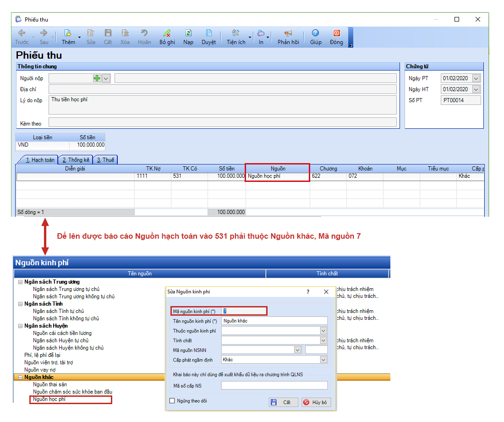Viewport: 504px width, 422px height.
Task: Reload data with Nạp
Action: (x=188, y=37)
